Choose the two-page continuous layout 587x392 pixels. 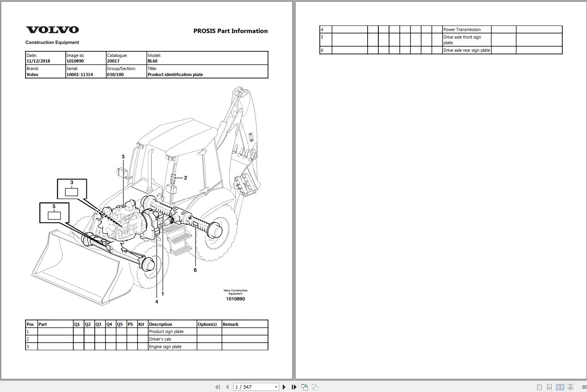coord(570,386)
